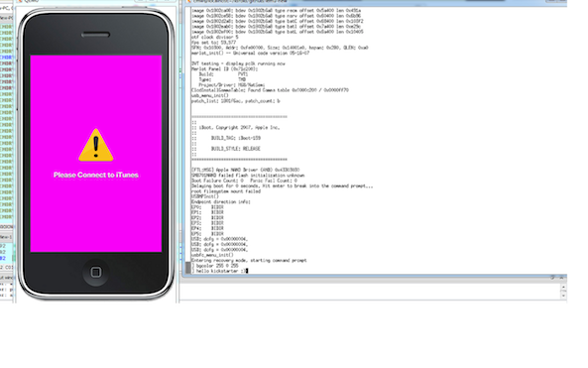The image size is (588, 368).
Task: Select the 'New-1' tab in left panel
Action: coord(6,237)
